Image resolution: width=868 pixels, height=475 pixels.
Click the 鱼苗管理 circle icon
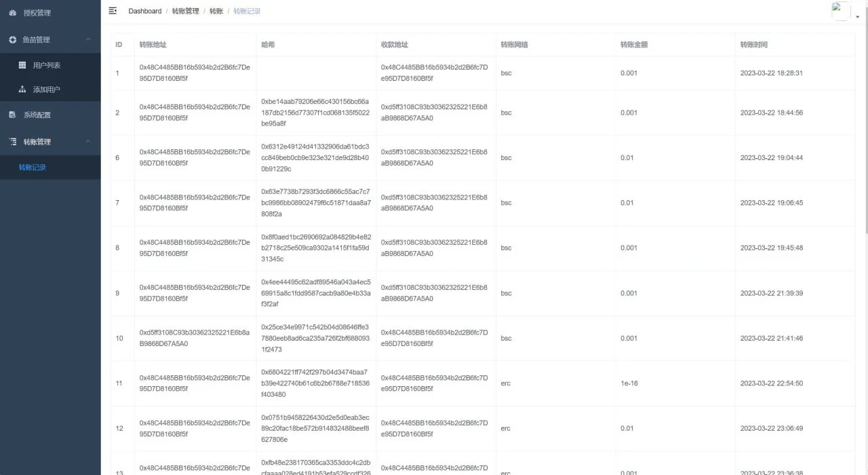pos(13,40)
